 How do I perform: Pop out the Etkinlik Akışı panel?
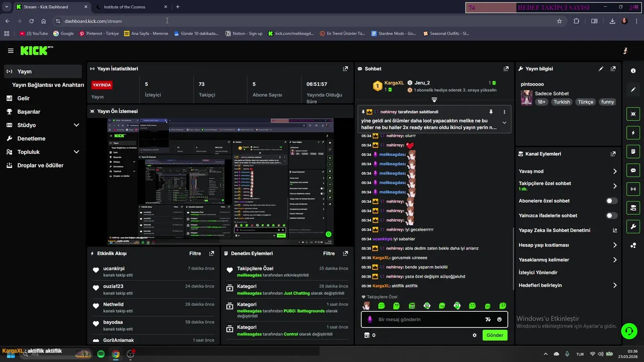(211, 253)
